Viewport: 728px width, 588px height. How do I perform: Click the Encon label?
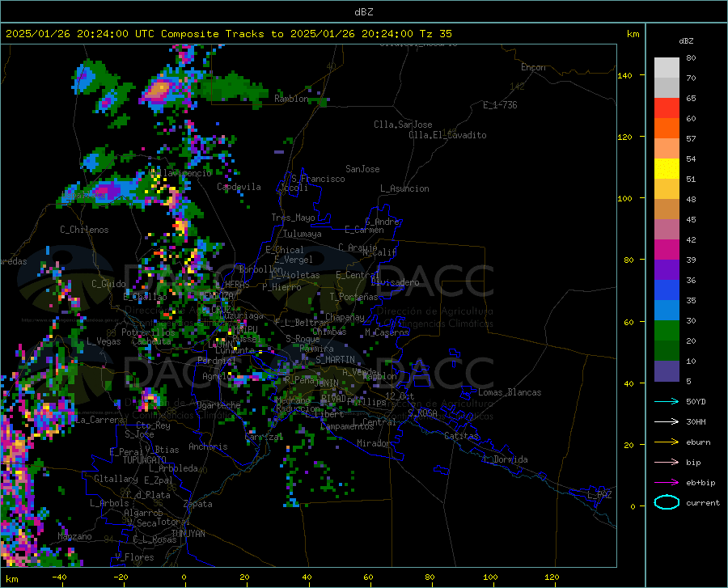point(533,67)
